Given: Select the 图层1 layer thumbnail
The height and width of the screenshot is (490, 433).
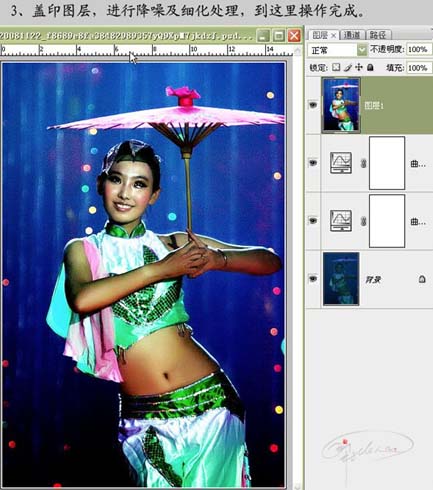Looking at the screenshot, I should (x=341, y=105).
